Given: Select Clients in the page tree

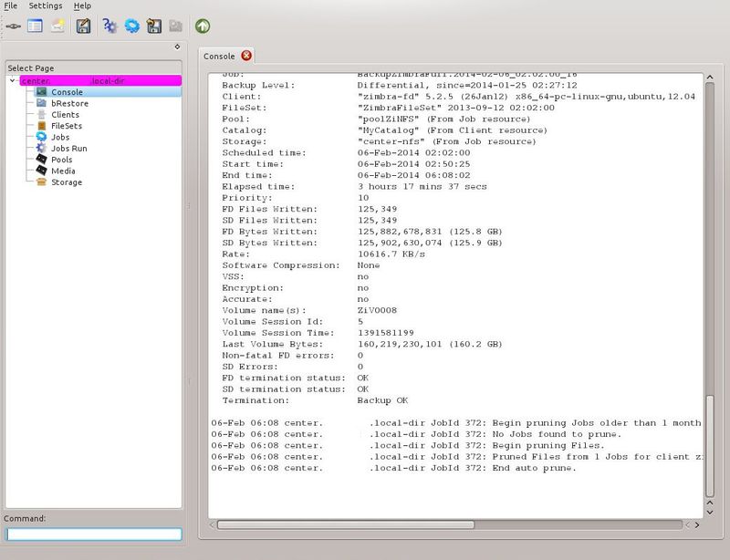Looking at the screenshot, I should 65,115.
